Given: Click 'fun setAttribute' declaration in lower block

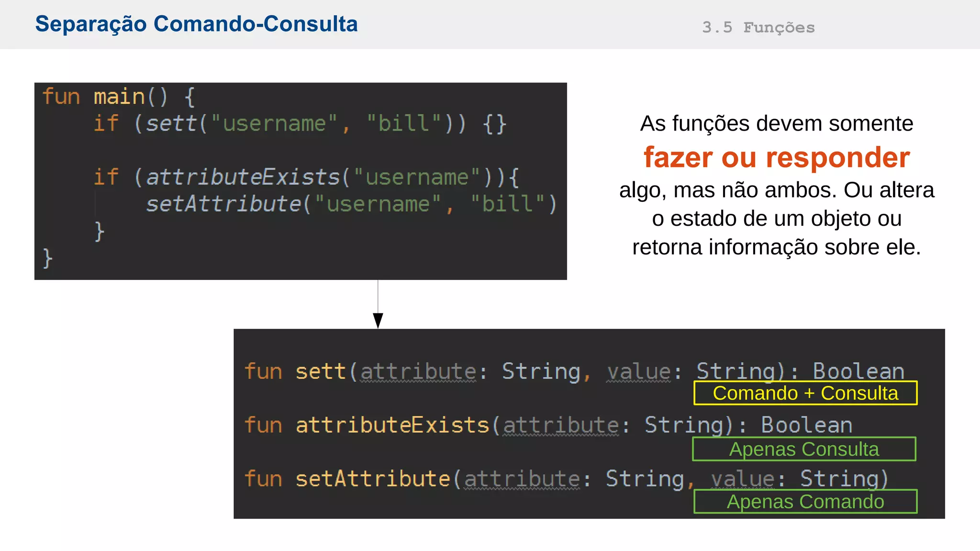Looking at the screenshot, I should 348,479.
